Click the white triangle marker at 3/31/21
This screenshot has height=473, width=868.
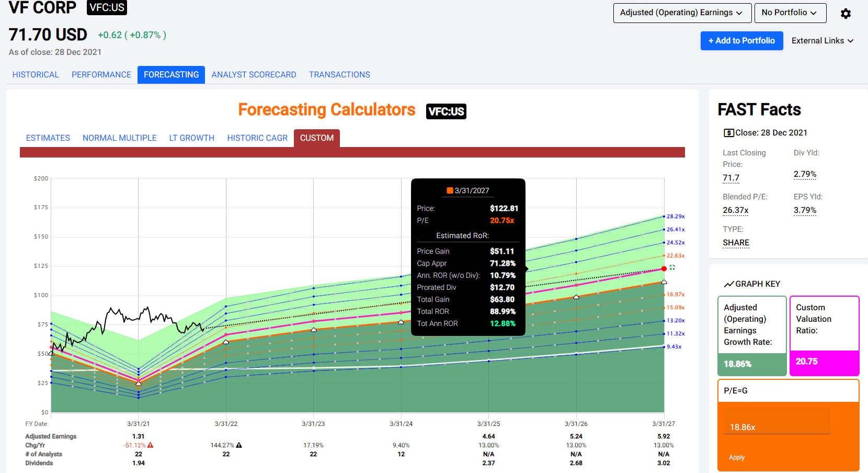(139, 384)
